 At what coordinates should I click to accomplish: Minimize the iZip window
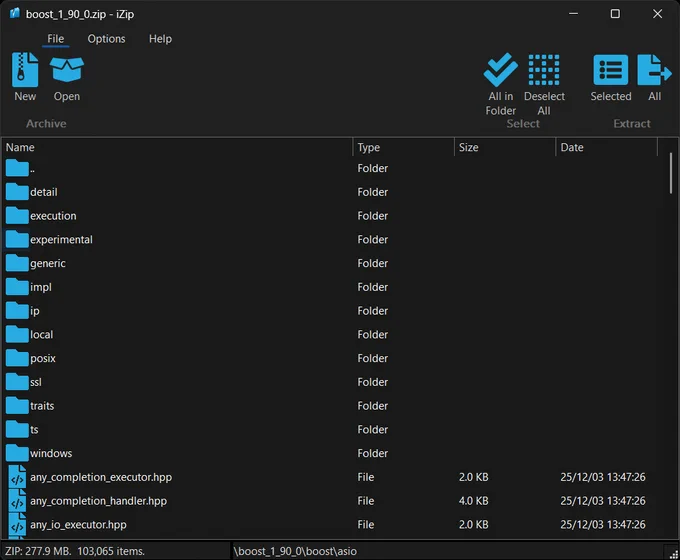[x=573, y=14]
